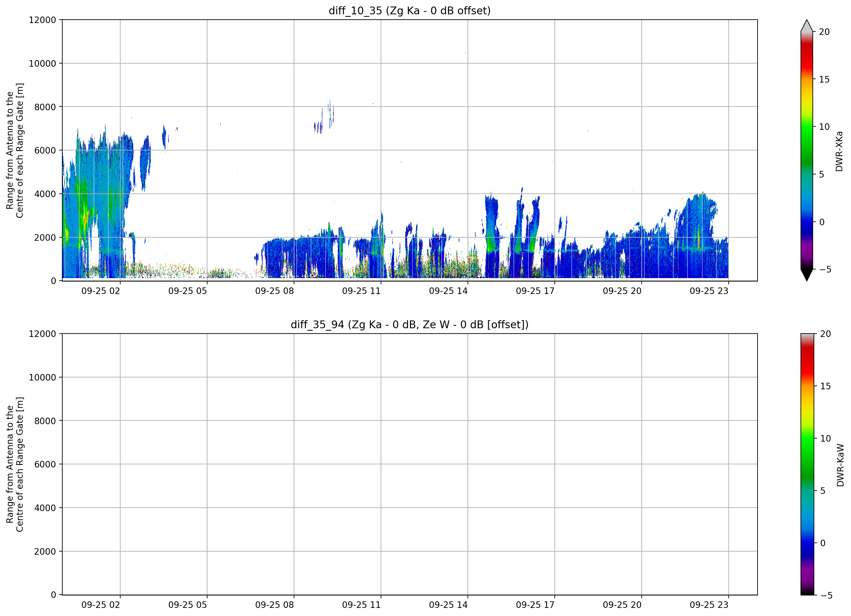The height and width of the screenshot is (616, 851).
Task: Click the bottom plot title diff_35_94
Action: [409, 325]
